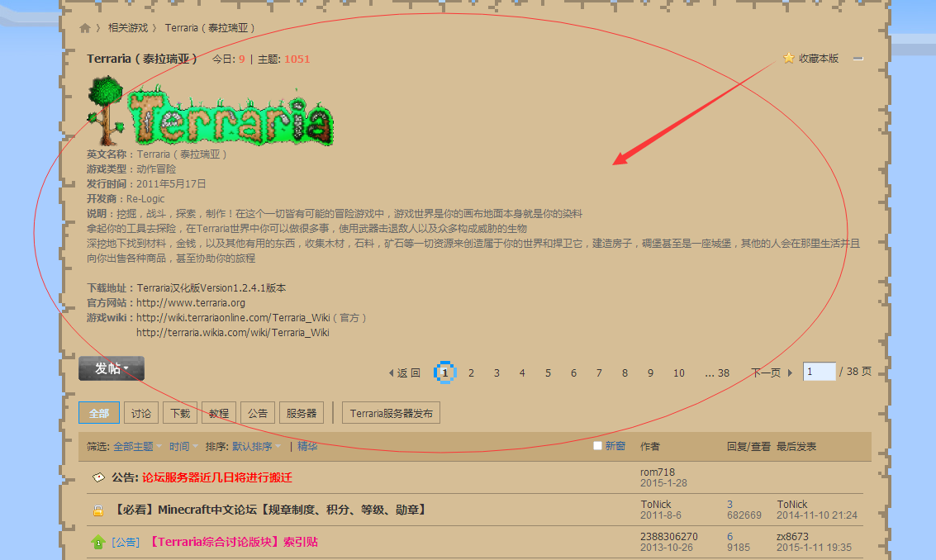936x560 pixels.
Task: Click the Terraria logo image
Action: pyautogui.click(x=210, y=111)
